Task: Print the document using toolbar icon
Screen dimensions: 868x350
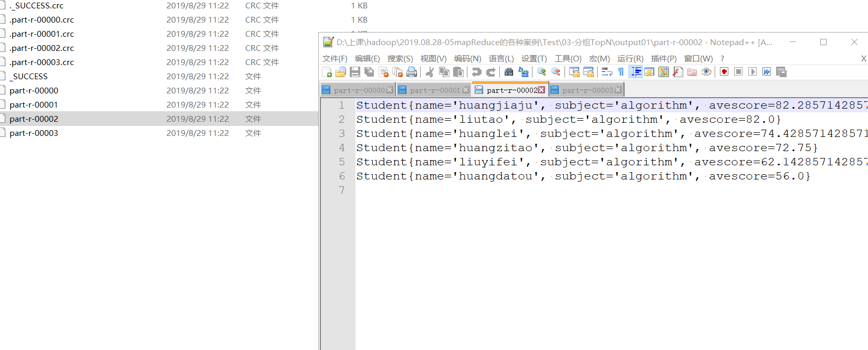Action: click(x=412, y=72)
